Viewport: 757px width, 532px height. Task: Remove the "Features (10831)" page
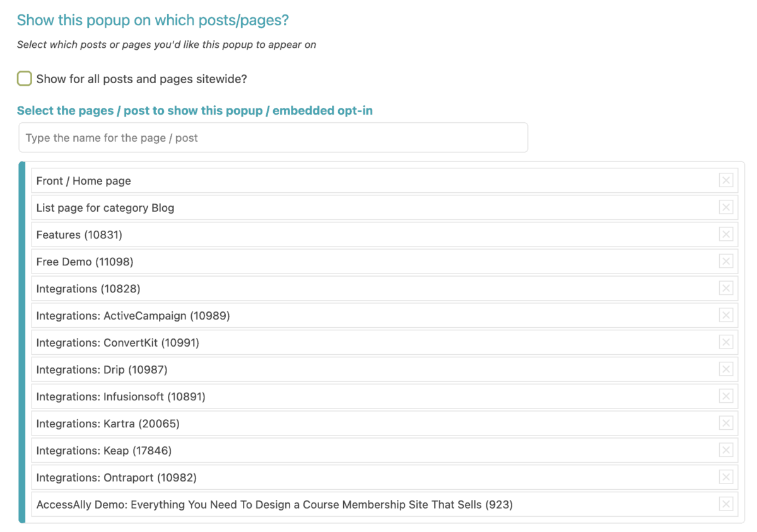point(726,234)
